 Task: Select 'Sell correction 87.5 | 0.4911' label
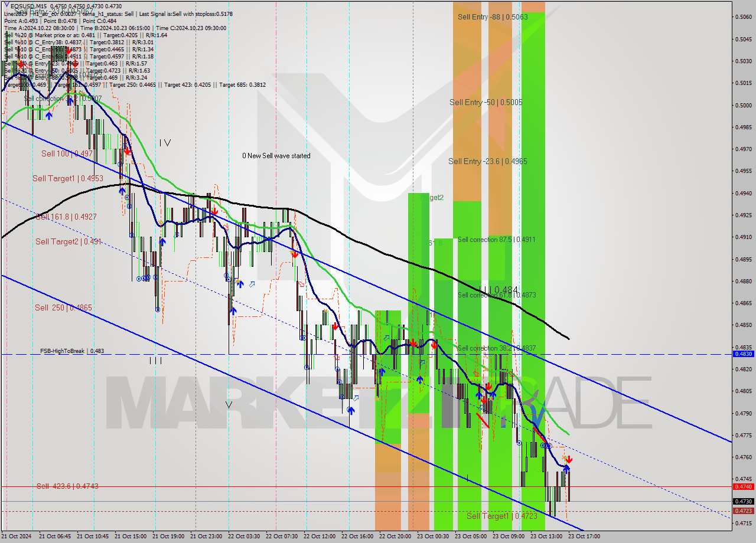[x=497, y=240]
